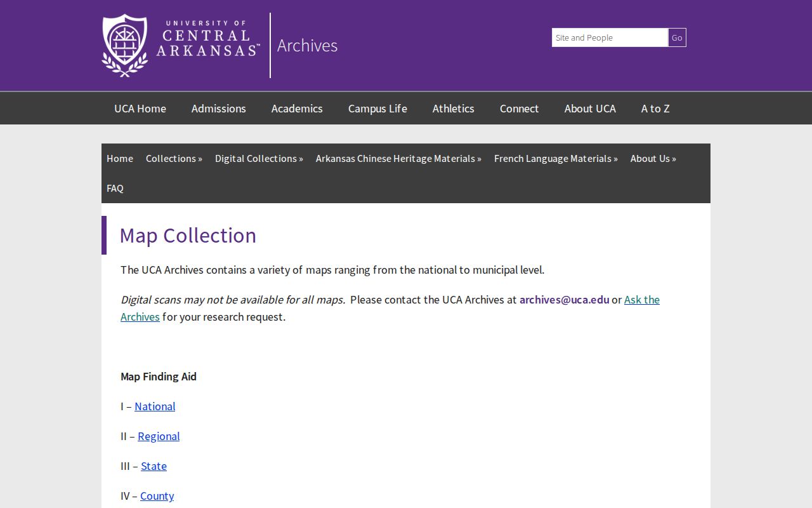Open the Regional maps finding aid

tap(159, 436)
